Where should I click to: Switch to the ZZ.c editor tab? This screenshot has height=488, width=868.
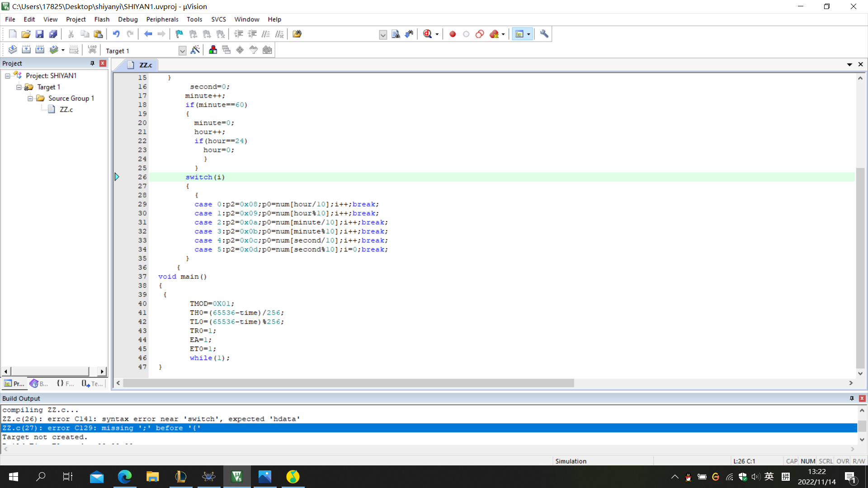pos(145,65)
